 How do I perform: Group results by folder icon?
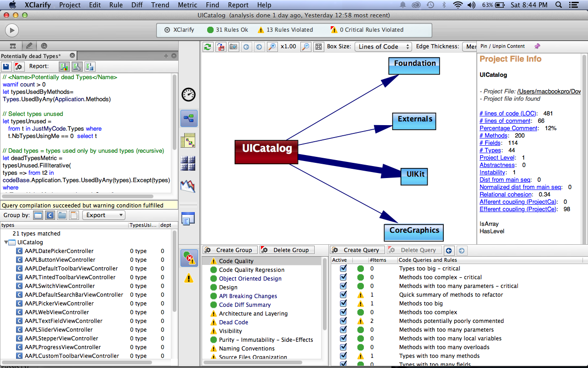[x=62, y=215]
